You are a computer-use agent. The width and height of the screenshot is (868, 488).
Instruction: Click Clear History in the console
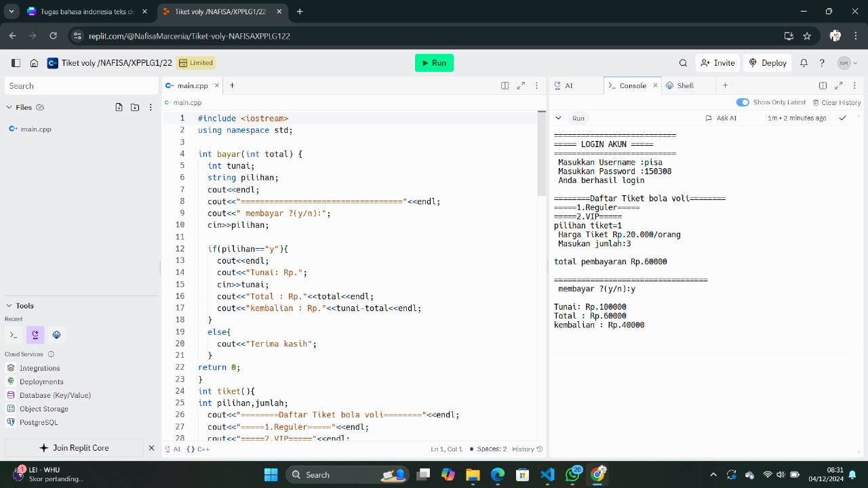click(837, 102)
